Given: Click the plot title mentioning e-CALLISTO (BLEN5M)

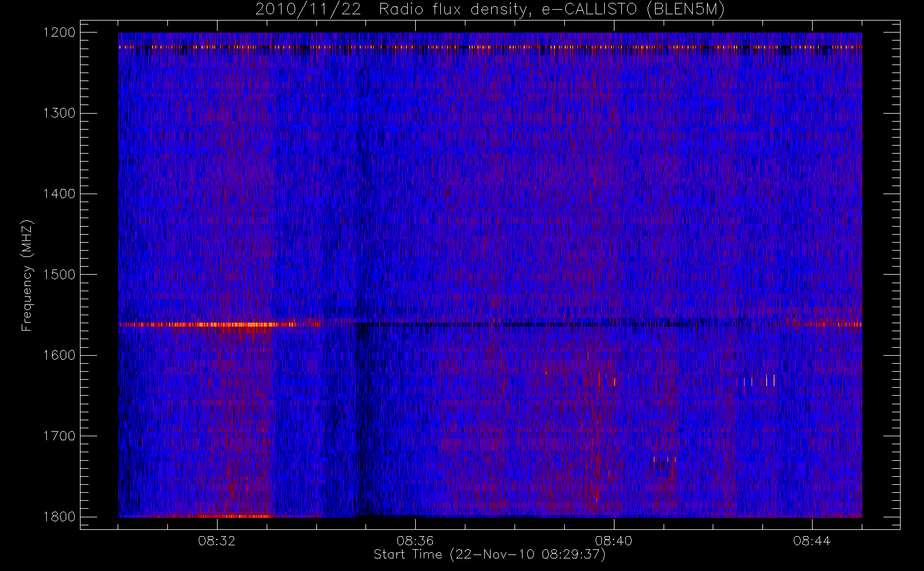Looking at the screenshot, I should coord(490,10).
